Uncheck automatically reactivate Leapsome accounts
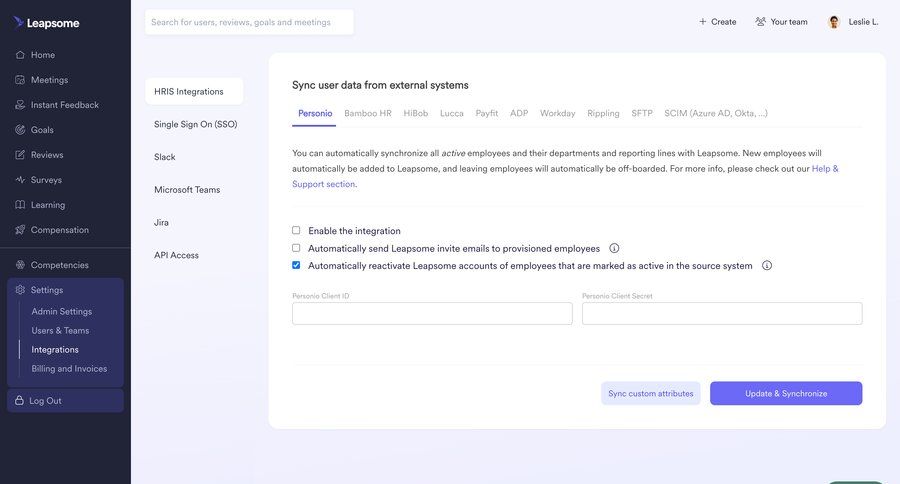 click(296, 265)
